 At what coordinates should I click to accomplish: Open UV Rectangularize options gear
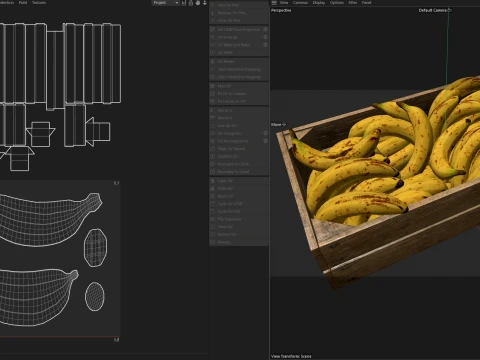[265, 141]
